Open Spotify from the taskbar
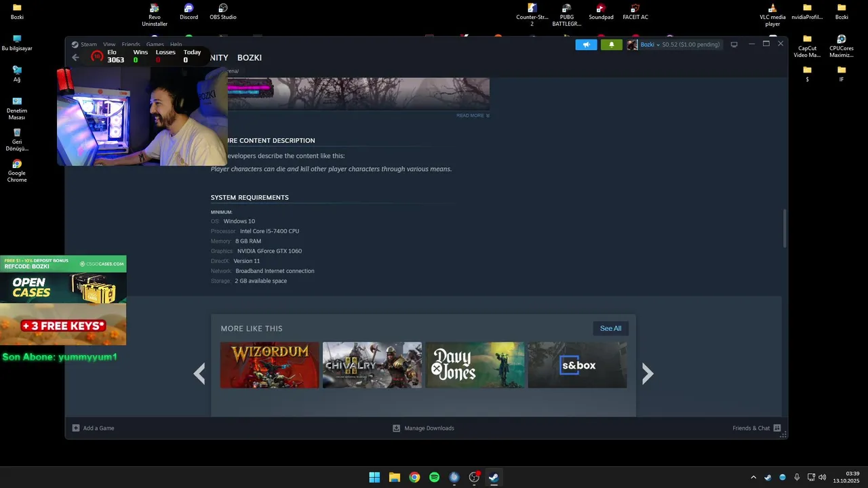This screenshot has width=868, height=488. [x=435, y=477]
